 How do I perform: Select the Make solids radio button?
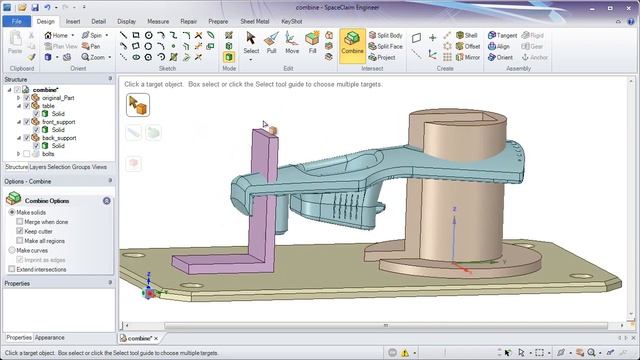[12, 212]
